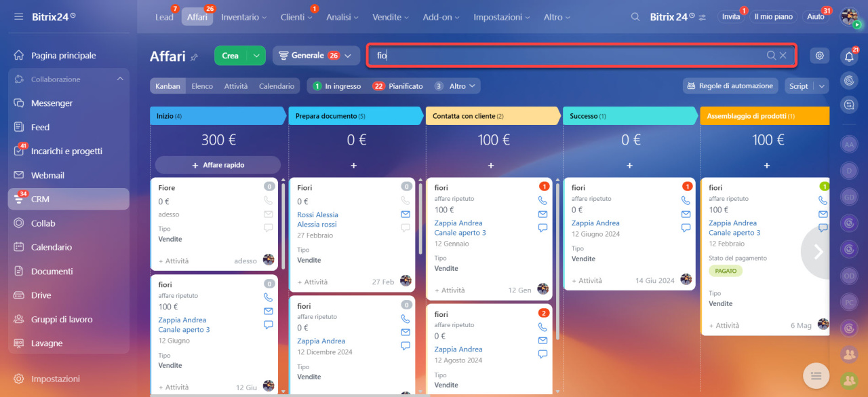
Task: Expand the Altro counter dropdown
Action: (456, 86)
